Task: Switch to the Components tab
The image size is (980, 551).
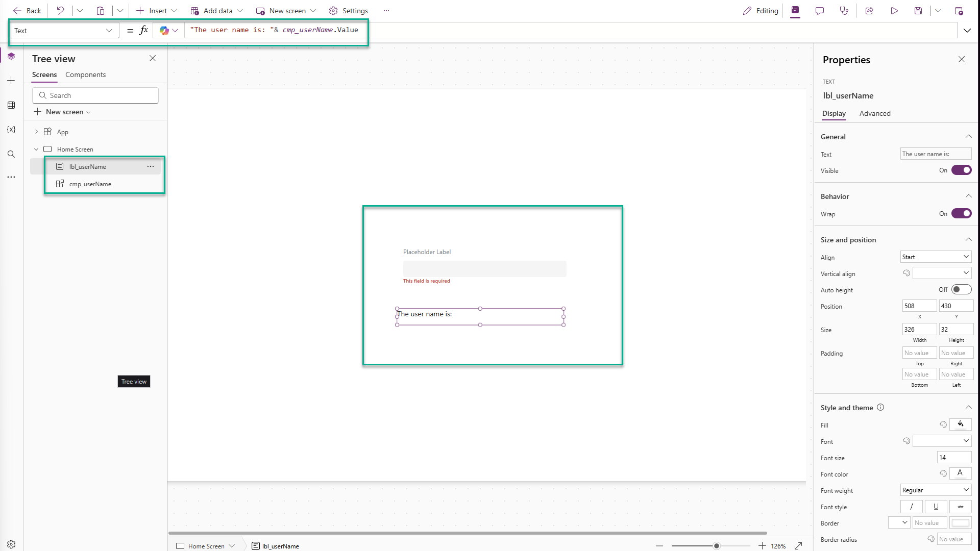Action: 85,74
